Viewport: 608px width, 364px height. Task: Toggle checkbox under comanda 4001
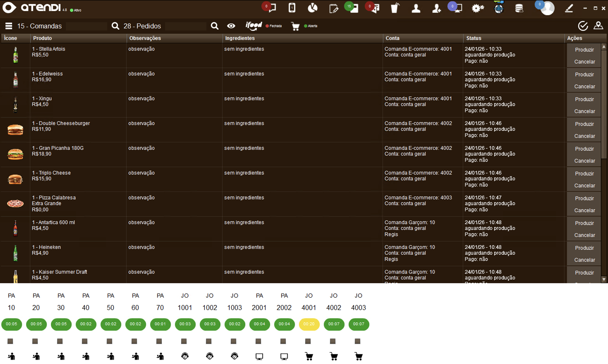(308, 341)
